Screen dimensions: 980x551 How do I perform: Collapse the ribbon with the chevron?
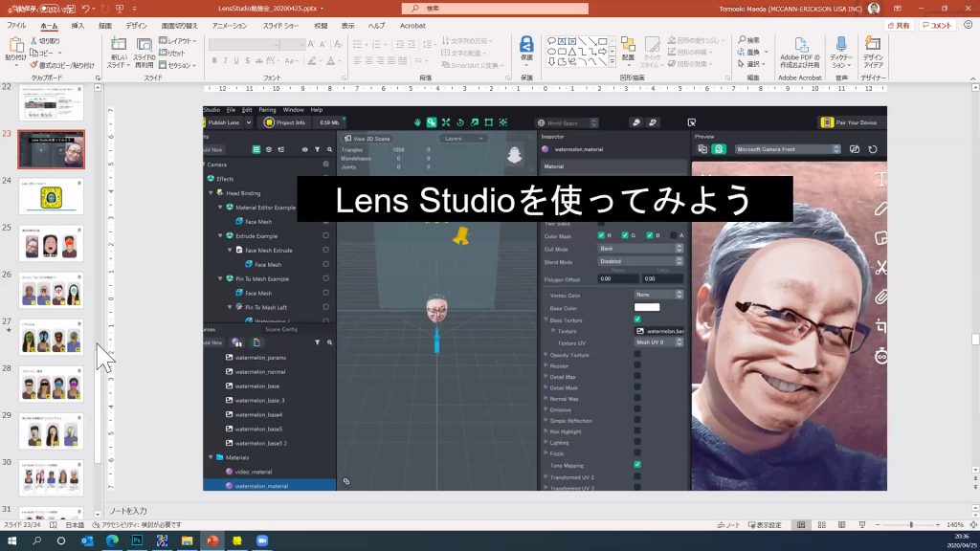(973, 78)
